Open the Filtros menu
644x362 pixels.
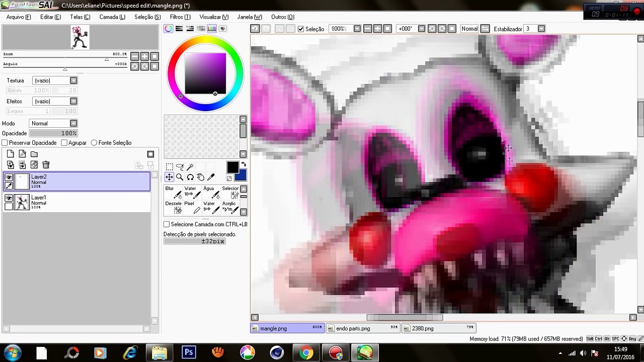tap(180, 17)
